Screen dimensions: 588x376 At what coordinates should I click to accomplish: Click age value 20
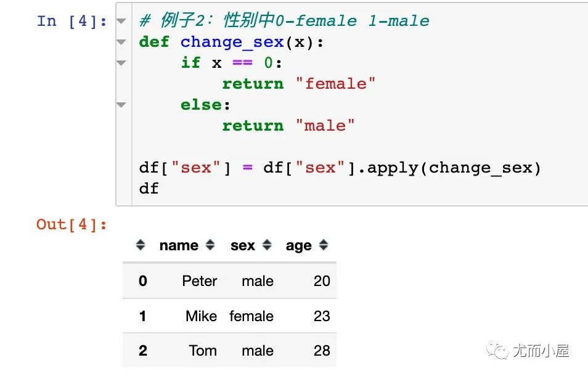coord(322,281)
